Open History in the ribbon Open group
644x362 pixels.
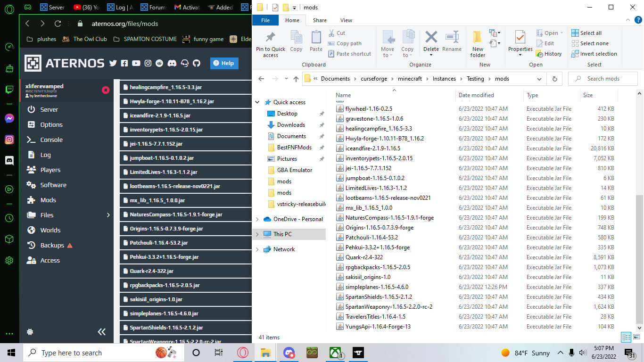(x=549, y=54)
